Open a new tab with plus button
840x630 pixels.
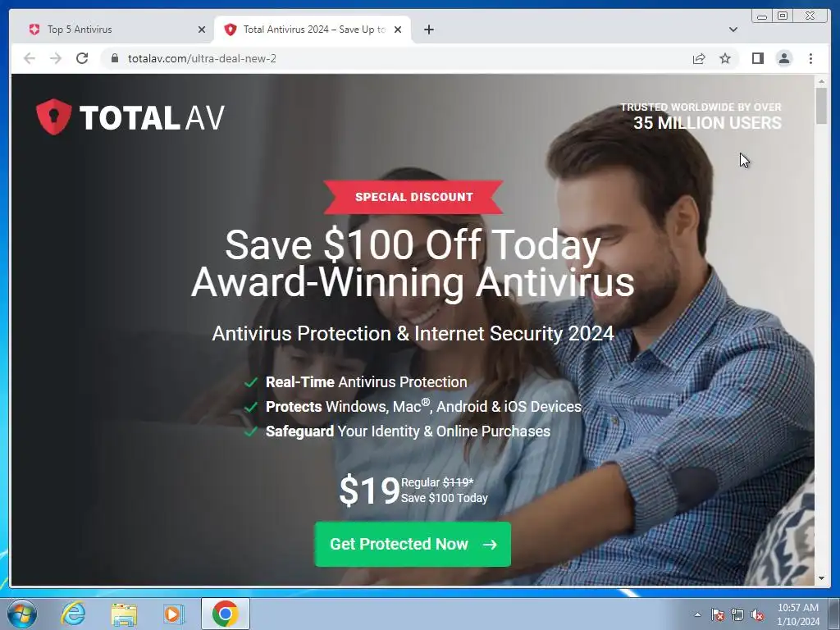(x=428, y=30)
